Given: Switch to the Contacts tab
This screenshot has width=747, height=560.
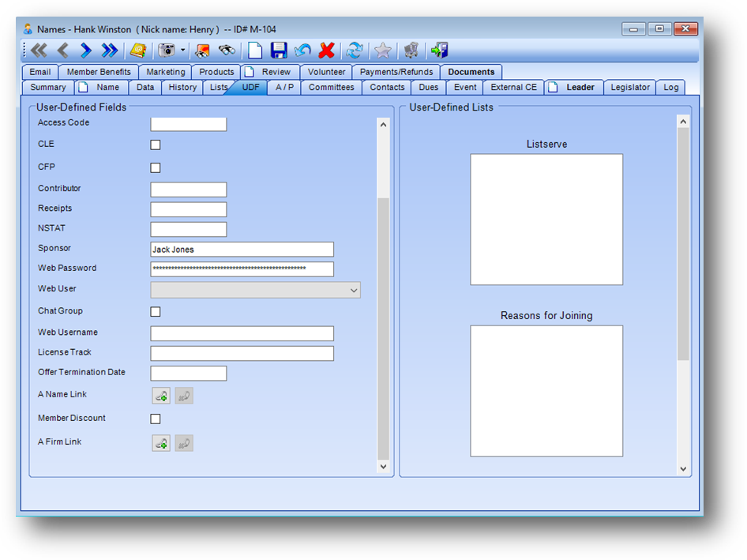Looking at the screenshot, I should click(387, 87).
